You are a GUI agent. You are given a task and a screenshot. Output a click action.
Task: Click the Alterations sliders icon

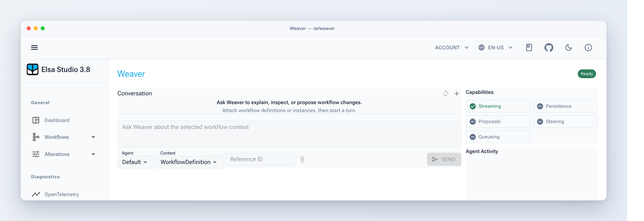pyautogui.click(x=36, y=154)
